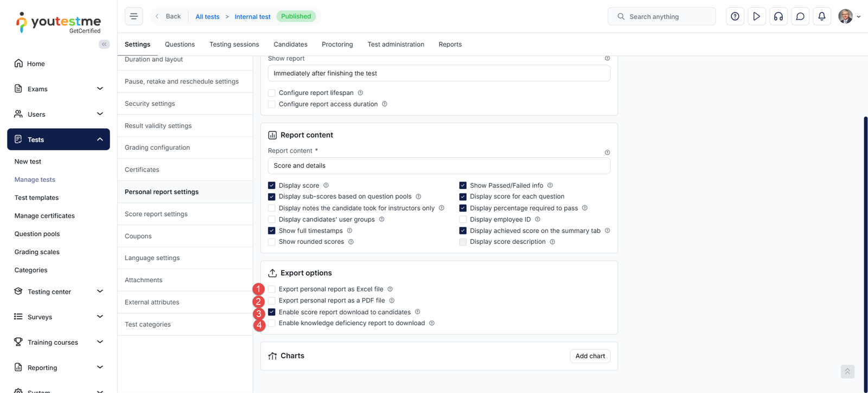Click the play video icon in header
The image size is (868, 393).
point(756,16)
